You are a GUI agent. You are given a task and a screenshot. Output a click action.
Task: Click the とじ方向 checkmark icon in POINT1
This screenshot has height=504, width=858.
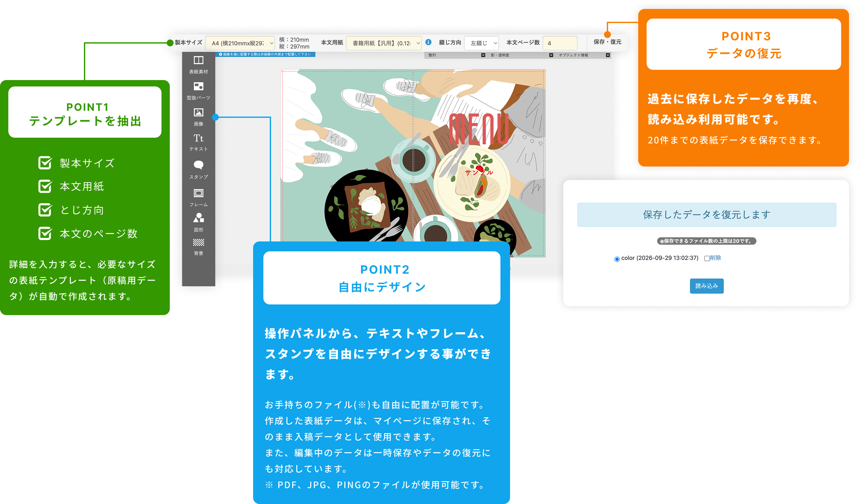45,210
